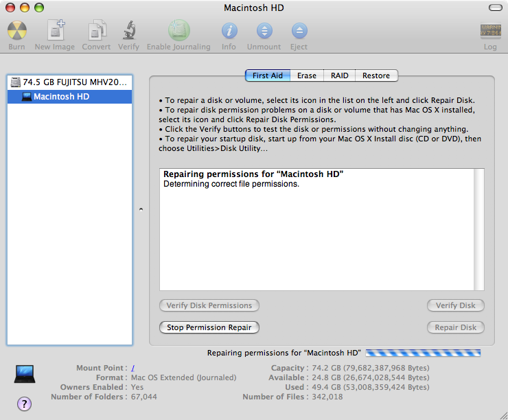This screenshot has width=508, height=420.
Task: Click the Repair Disk button
Action: click(x=456, y=327)
